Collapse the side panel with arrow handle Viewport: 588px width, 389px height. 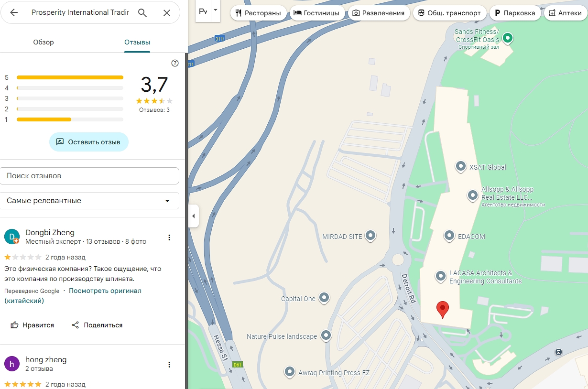point(193,216)
